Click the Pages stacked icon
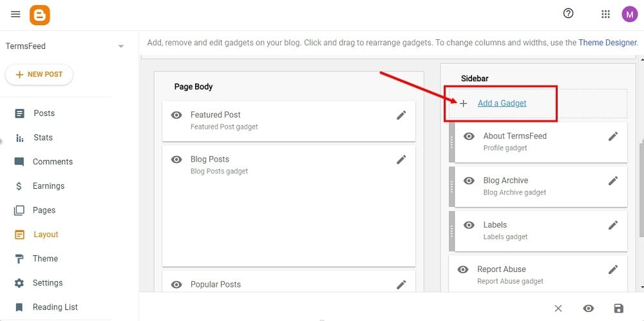 19,210
